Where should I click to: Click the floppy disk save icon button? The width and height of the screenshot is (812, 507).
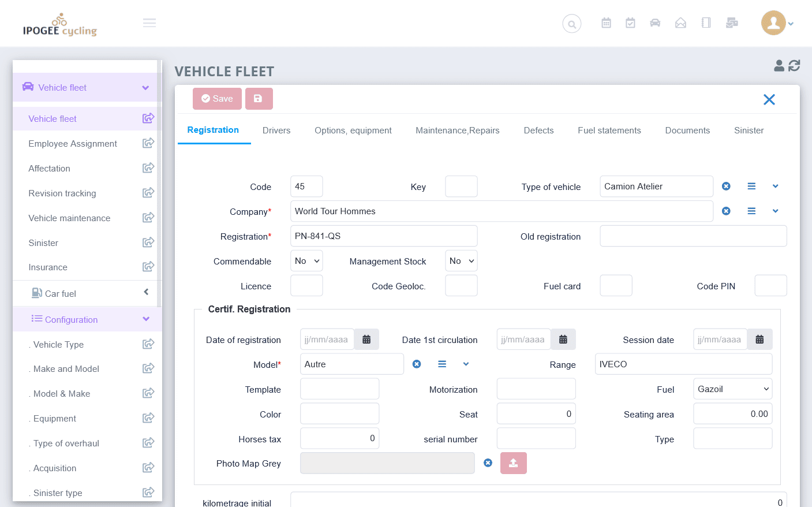259,99
